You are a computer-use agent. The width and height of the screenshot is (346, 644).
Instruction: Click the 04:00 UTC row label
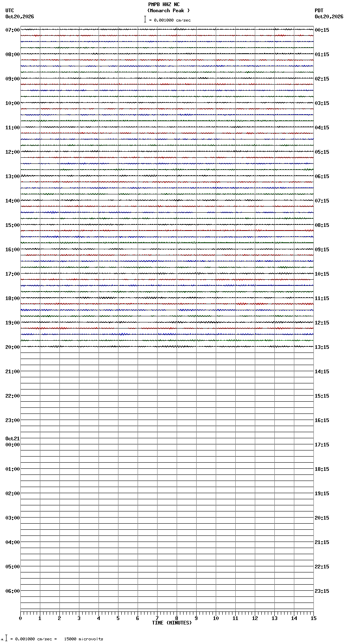13,542
